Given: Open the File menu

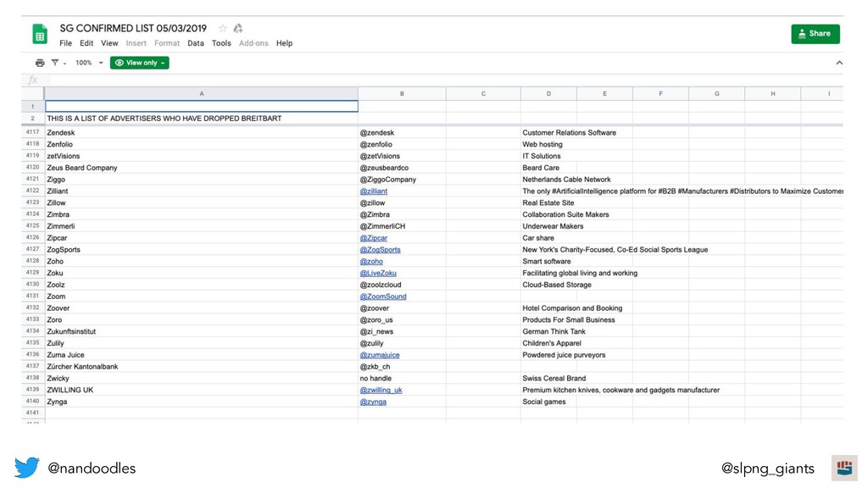Looking at the screenshot, I should pyautogui.click(x=66, y=43).
